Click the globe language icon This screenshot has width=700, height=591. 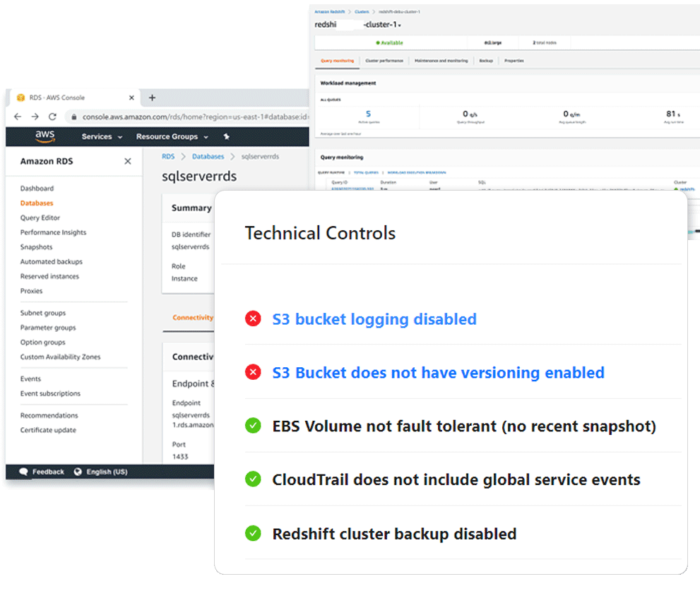(x=78, y=472)
